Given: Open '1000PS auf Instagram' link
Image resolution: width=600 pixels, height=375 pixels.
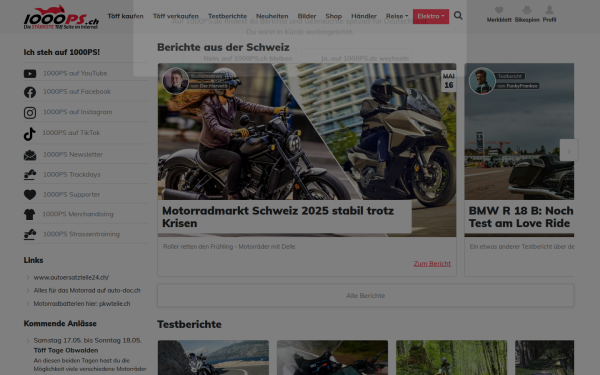Looking at the screenshot, I should click(x=78, y=112).
